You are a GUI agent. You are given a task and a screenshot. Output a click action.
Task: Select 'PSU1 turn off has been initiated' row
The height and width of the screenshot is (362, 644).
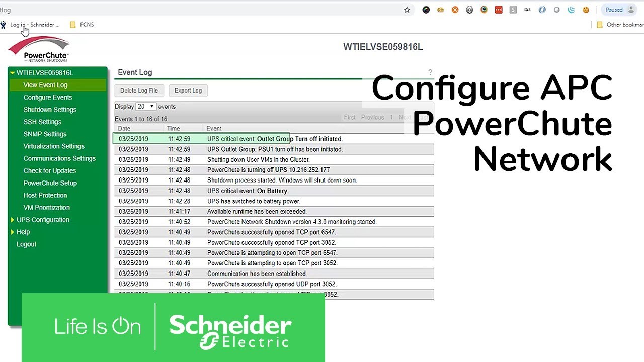[x=274, y=149]
